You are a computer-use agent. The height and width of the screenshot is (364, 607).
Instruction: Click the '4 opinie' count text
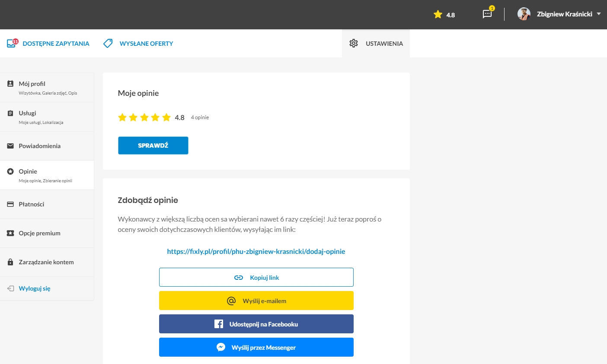click(200, 117)
